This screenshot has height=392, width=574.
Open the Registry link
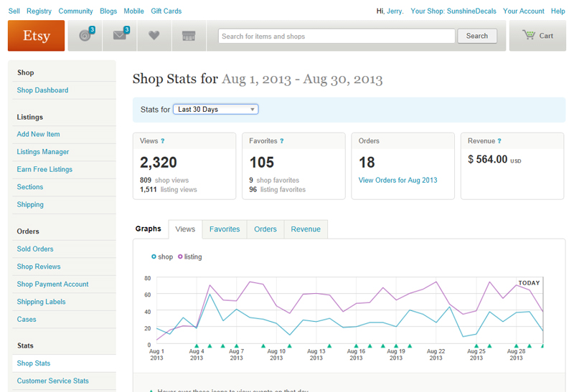[39, 11]
